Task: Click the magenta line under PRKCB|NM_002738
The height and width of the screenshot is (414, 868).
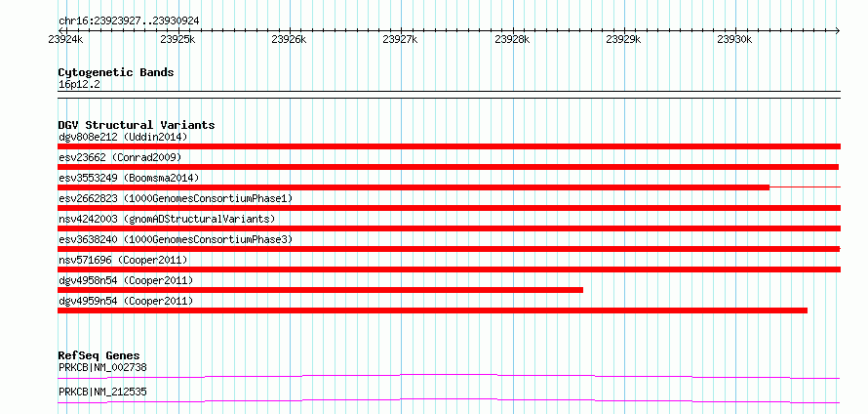Action: [449, 376]
